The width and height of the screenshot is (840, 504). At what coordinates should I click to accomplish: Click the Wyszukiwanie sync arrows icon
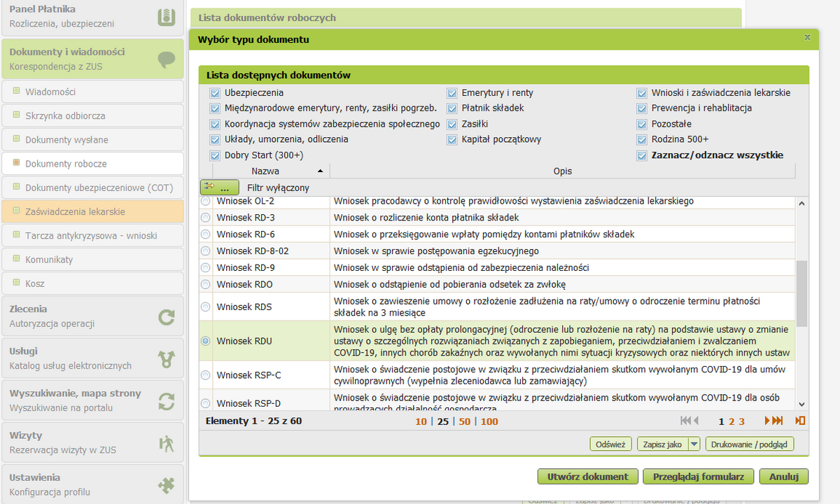(x=166, y=401)
